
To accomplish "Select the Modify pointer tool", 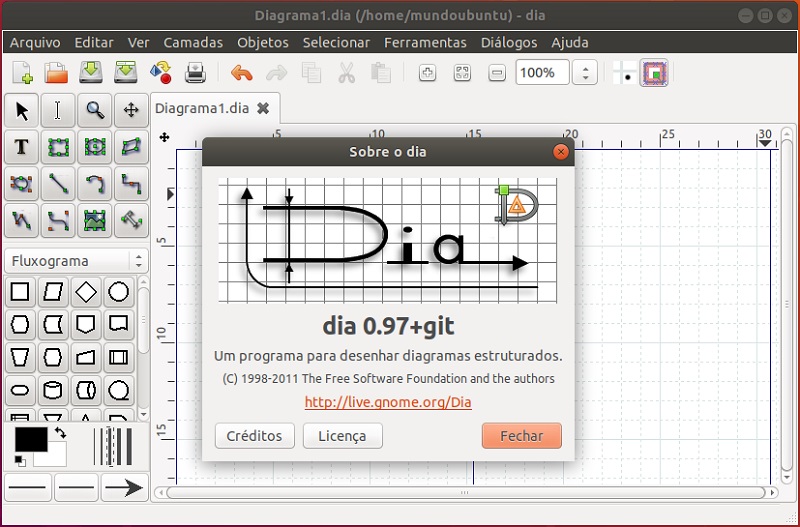I will click(21, 110).
